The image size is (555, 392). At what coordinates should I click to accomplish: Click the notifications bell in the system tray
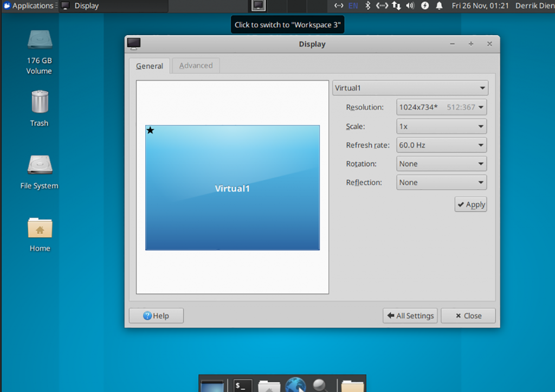(439, 5)
